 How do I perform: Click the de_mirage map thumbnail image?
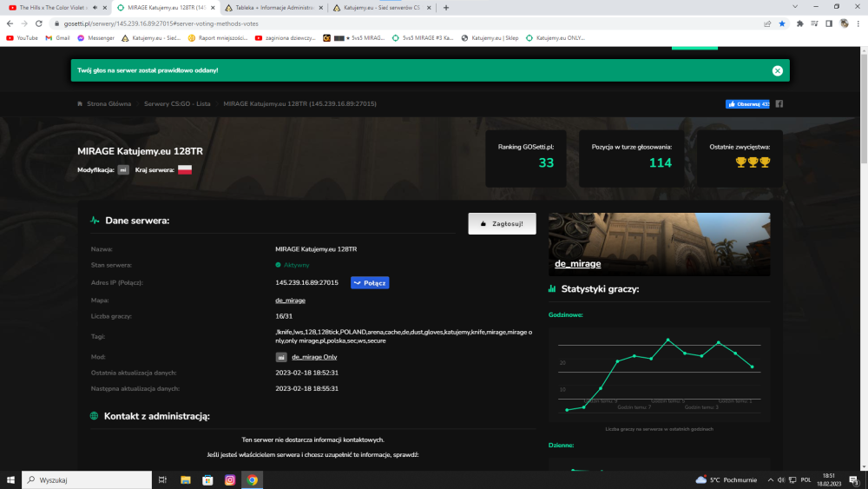pyautogui.click(x=659, y=244)
